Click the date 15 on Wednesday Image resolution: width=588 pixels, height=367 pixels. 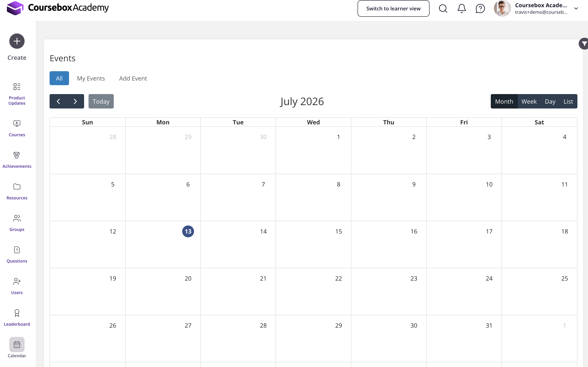tap(338, 231)
